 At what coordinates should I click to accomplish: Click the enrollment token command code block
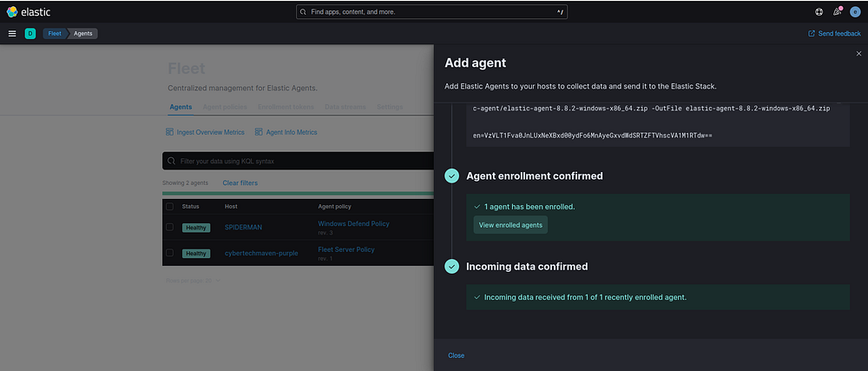[x=658, y=124]
